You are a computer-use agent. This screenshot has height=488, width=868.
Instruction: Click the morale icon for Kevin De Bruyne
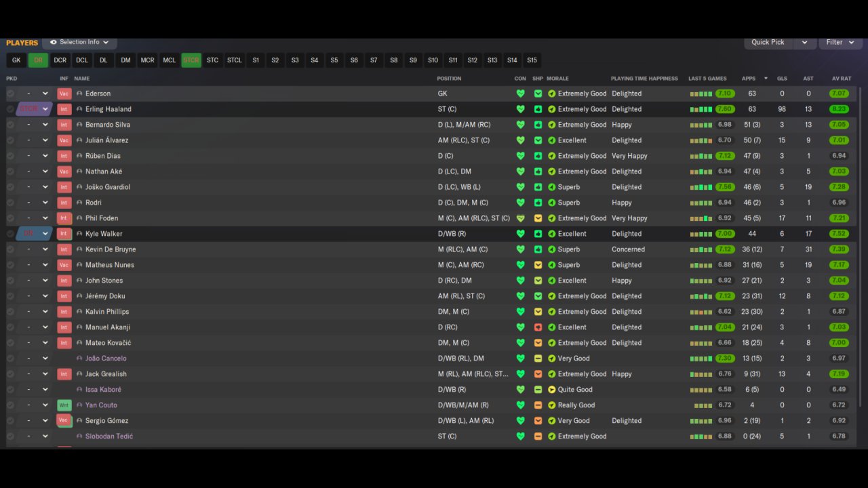point(551,249)
